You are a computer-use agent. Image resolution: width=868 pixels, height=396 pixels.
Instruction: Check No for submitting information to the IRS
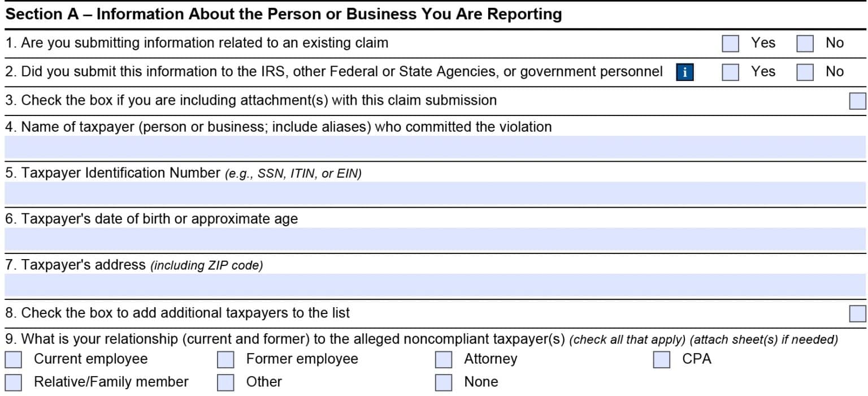(x=805, y=72)
